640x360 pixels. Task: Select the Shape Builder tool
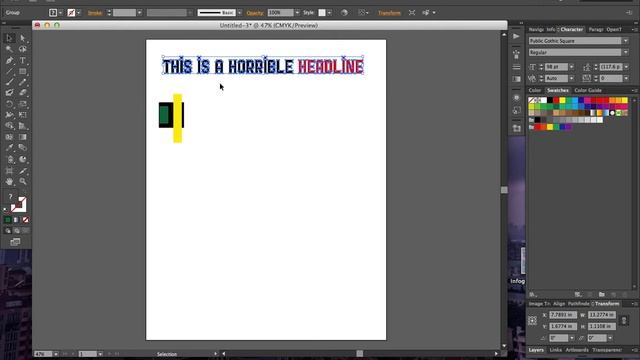tap(9, 126)
